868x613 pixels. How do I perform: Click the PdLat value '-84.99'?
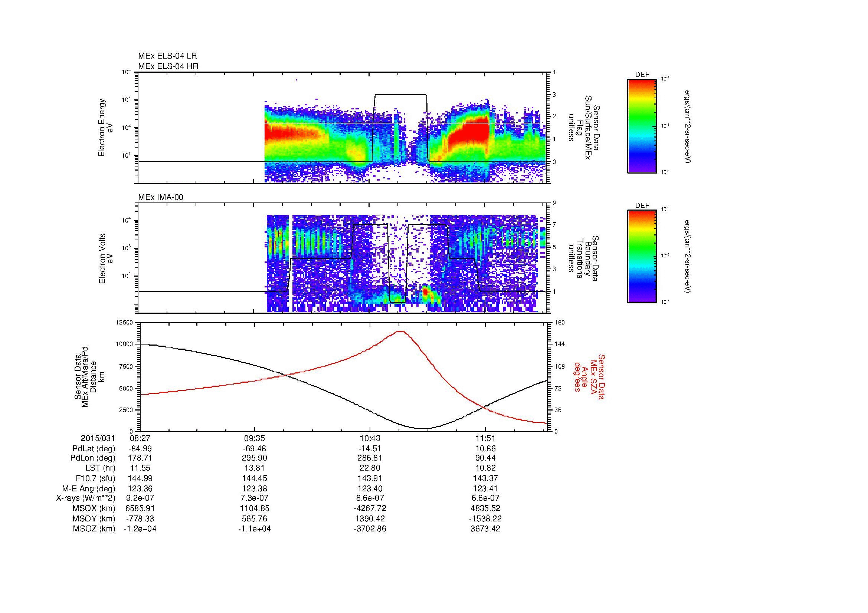tap(140, 449)
